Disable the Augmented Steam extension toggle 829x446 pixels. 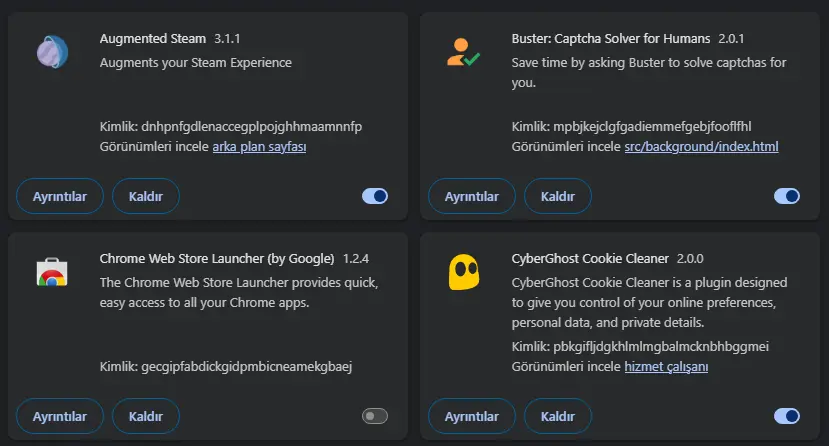coord(375,196)
